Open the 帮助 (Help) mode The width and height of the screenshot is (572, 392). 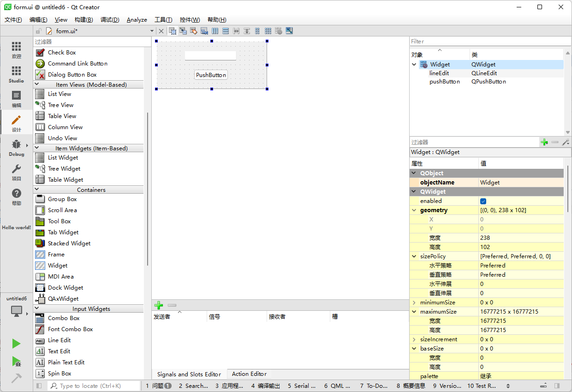coord(17,197)
